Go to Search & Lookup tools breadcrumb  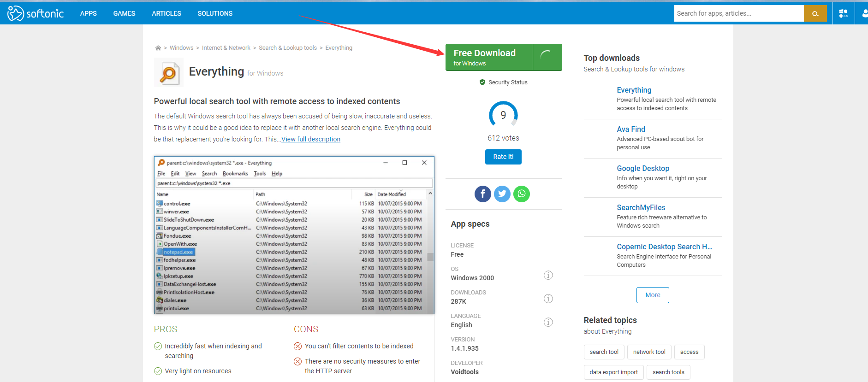pos(288,48)
